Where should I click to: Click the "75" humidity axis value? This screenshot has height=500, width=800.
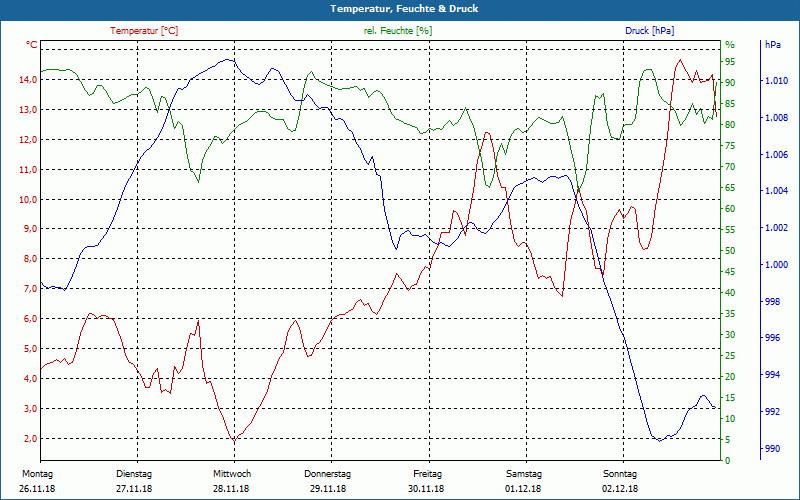coord(730,146)
